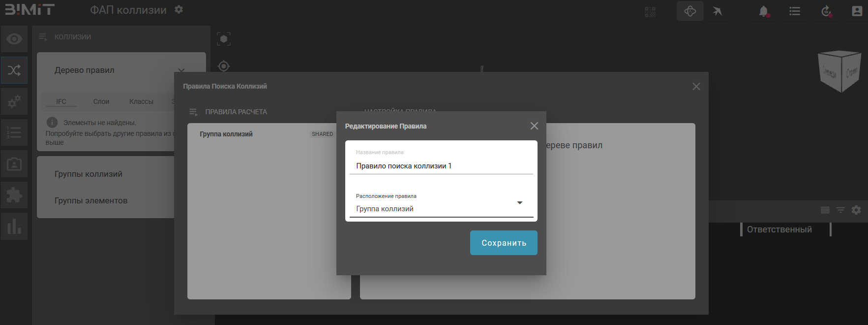Switch to the Классы tab
The height and width of the screenshot is (325, 868).
coord(141,101)
